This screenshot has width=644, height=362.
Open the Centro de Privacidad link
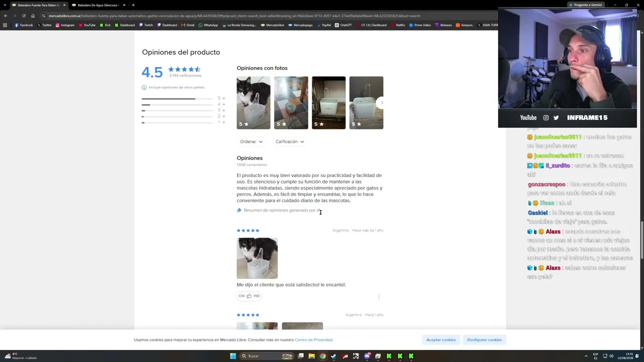point(314,340)
